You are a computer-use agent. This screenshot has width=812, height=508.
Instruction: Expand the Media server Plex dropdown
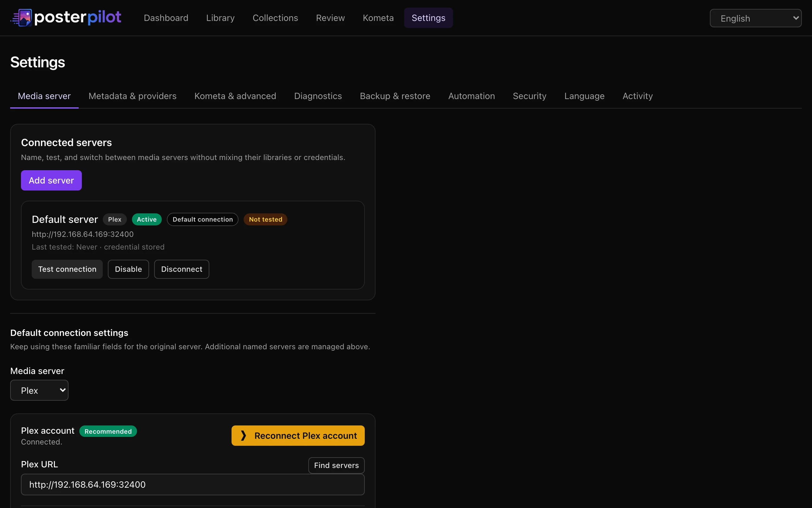(39, 390)
